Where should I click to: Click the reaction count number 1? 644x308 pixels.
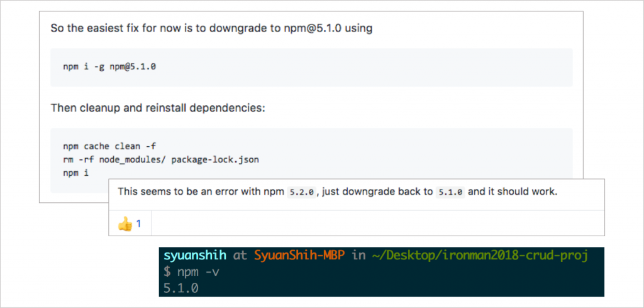click(139, 224)
